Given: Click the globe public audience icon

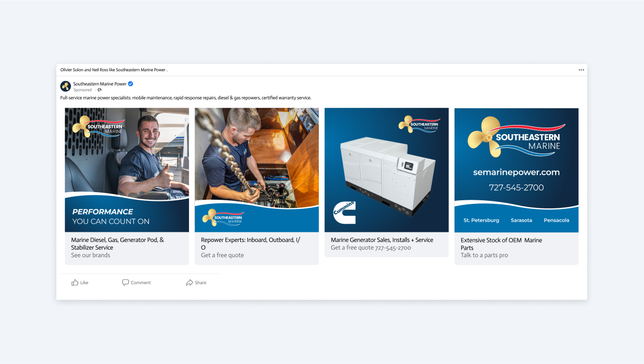Looking at the screenshot, I should (100, 90).
